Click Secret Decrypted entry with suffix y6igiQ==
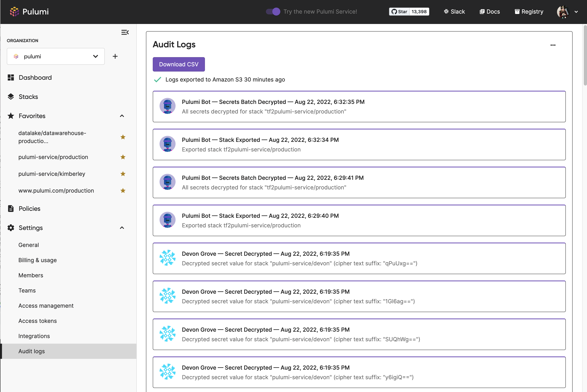Viewport: 587px width, 392px height. pyautogui.click(x=359, y=372)
